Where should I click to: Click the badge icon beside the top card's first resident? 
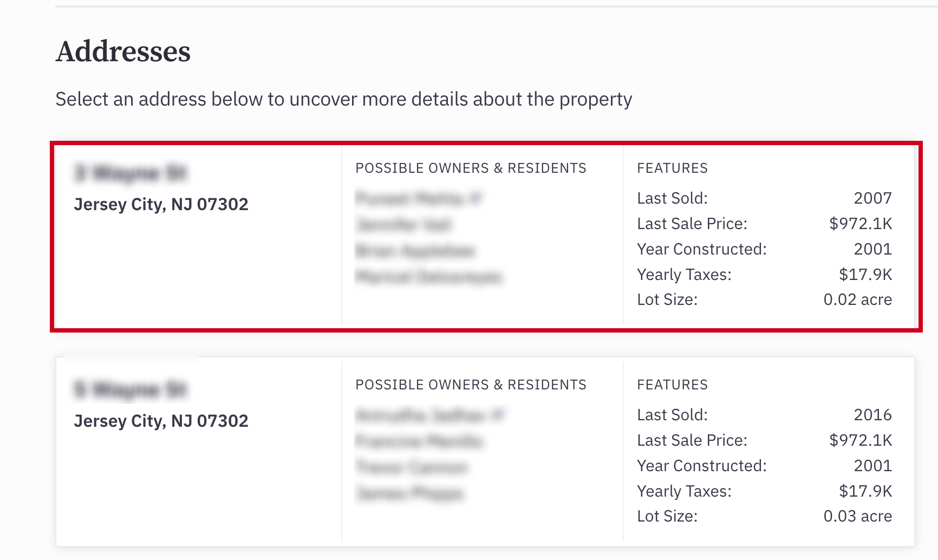click(x=475, y=198)
